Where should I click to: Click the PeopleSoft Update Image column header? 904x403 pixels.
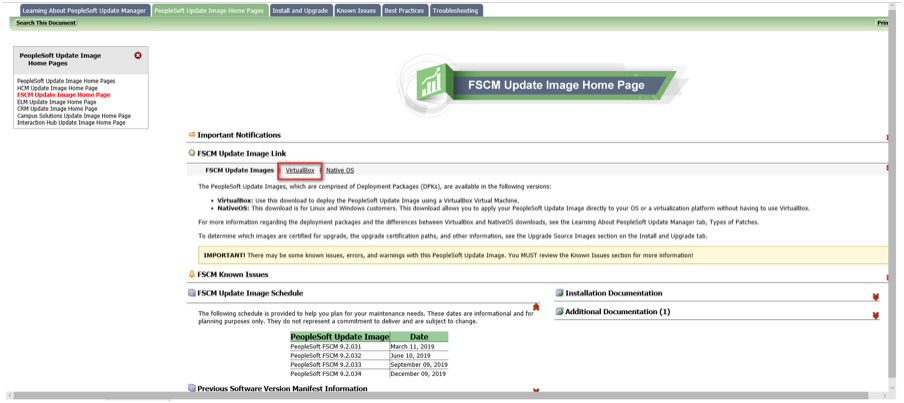(x=340, y=337)
